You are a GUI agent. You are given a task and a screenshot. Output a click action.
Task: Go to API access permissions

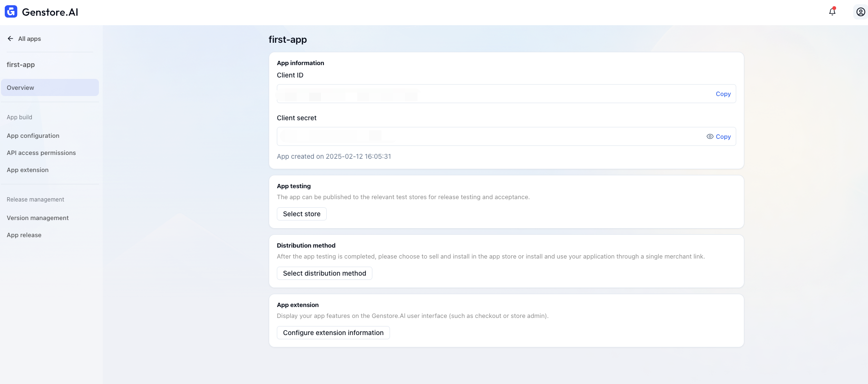(x=41, y=153)
